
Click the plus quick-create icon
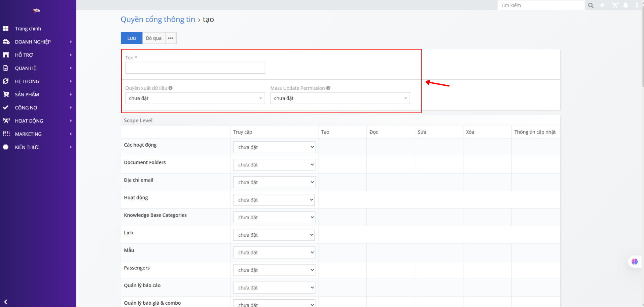point(603,5)
